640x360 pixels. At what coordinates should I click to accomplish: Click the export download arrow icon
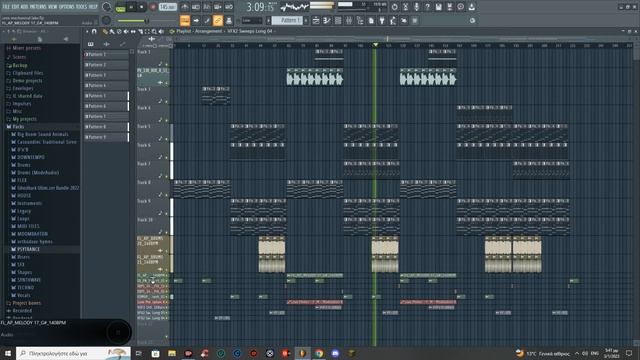pos(471,7)
